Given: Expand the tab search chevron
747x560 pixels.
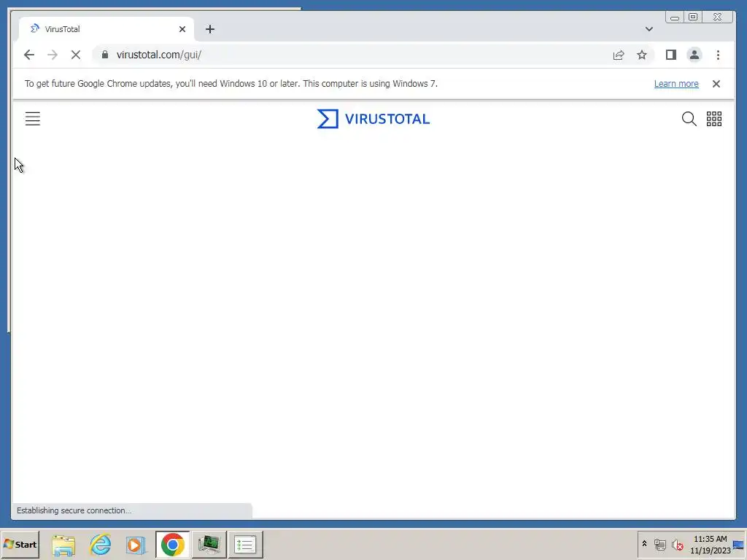Looking at the screenshot, I should click(649, 29).
